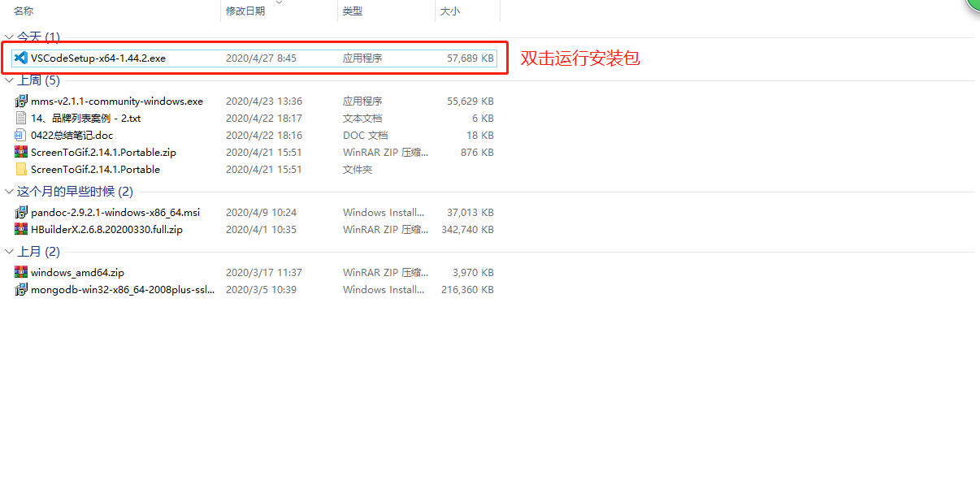Collapse the 今天 (1) group

pos(8,37)
